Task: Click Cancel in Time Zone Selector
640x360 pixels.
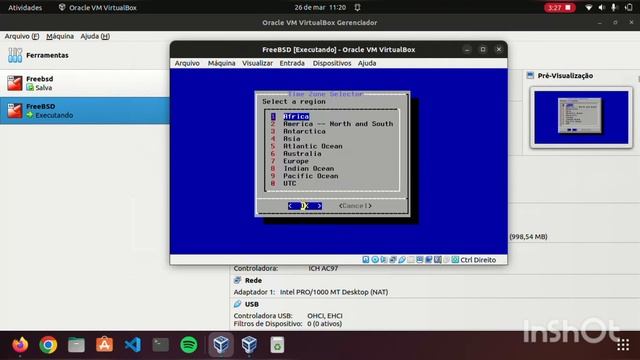Action: (355, 206)
